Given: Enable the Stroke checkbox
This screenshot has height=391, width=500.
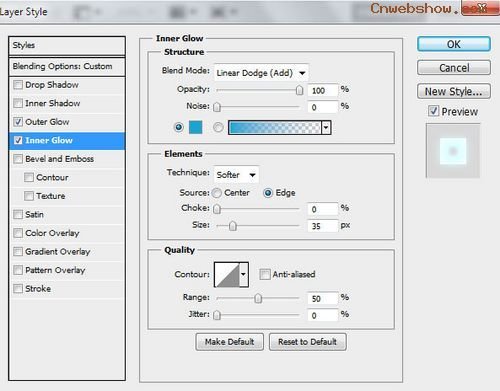Looking at the screenshot, I should pyautogui.click(x=18, y=288).
